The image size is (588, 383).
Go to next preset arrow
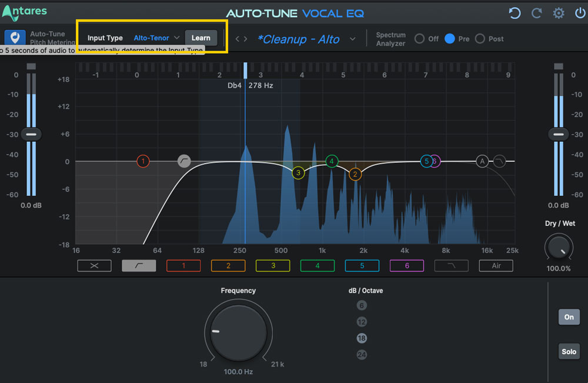(245, 39)
